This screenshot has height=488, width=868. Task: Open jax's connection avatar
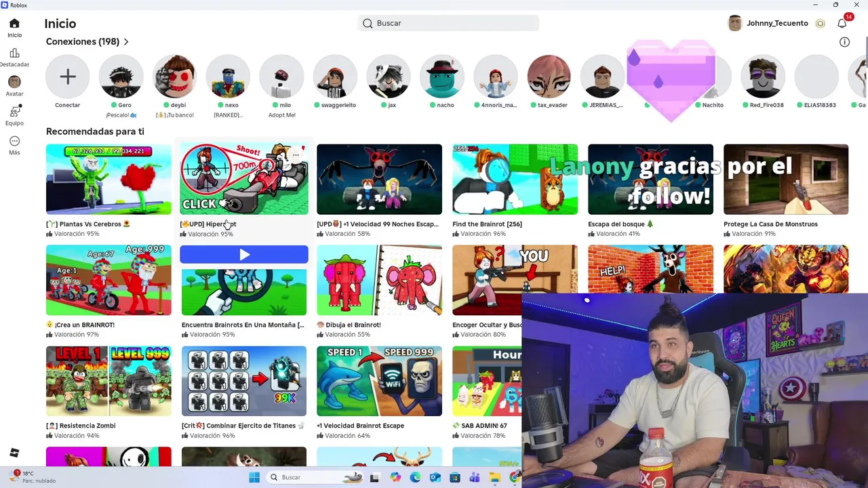click(389, 77)
